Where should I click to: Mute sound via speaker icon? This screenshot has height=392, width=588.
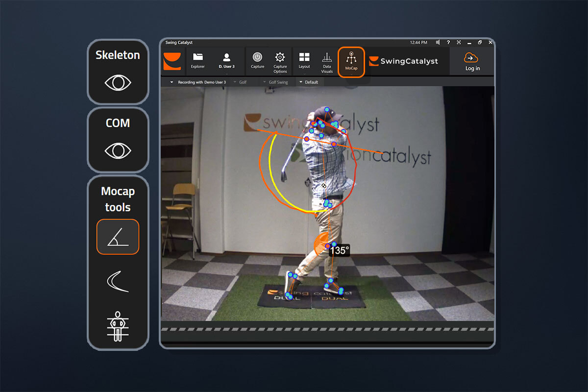(x=438, y=43)
